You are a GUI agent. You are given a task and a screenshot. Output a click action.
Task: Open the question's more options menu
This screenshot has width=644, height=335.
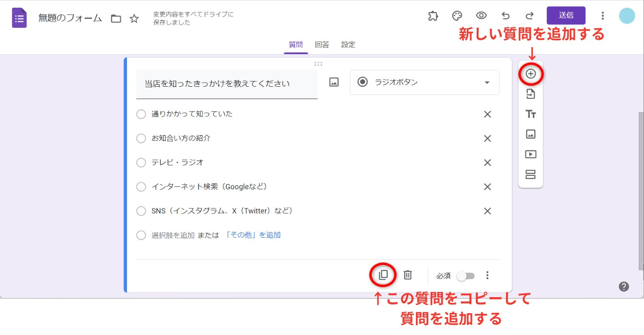(487, 275)
